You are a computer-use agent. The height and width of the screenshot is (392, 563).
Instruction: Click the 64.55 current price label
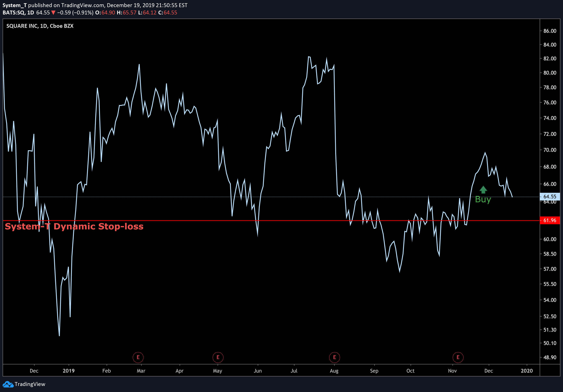pos(550,197)
